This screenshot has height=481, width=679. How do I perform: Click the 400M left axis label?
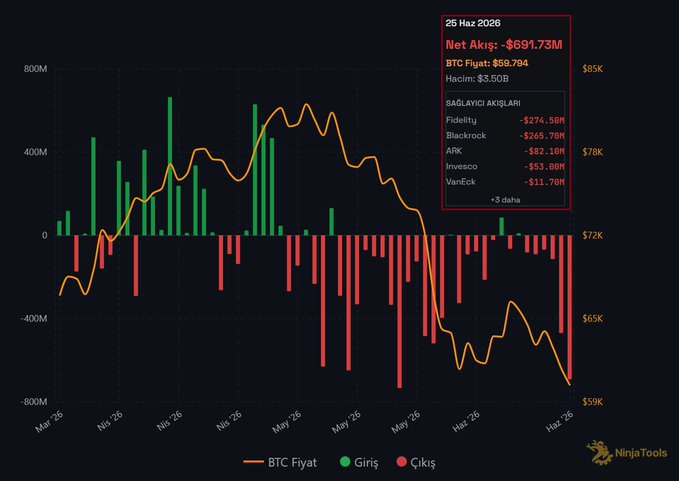coord(36,152)
